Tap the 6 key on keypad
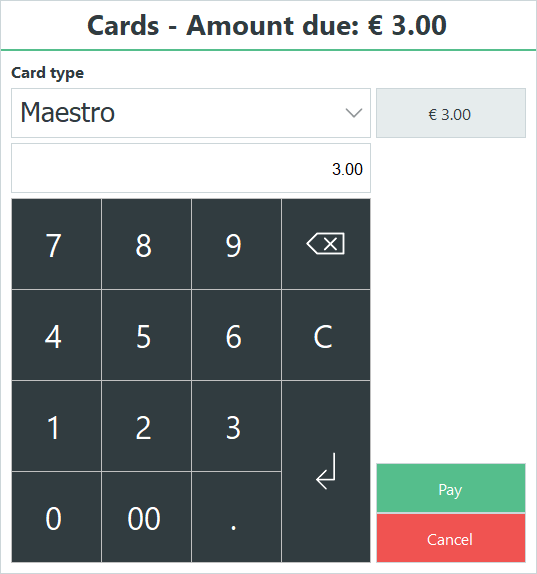 click(x=236, y=335)
